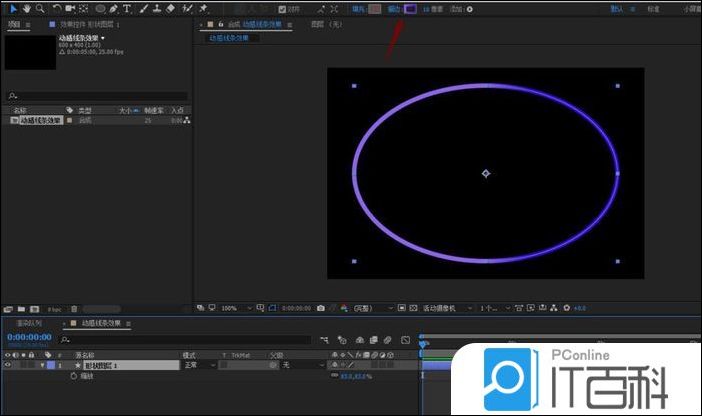Toggle stopwatch for the 缩放 property
Image resolution: width=702 pixels, height=416 pixels.
pyautogui.click(x=73, y=377)
